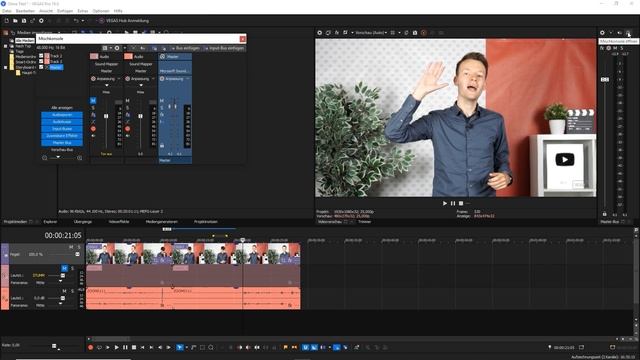Switch to the Videoeffekte tab
Image resolution: width=640 pixels, height=360 pixels.
[x=119, y=222]
